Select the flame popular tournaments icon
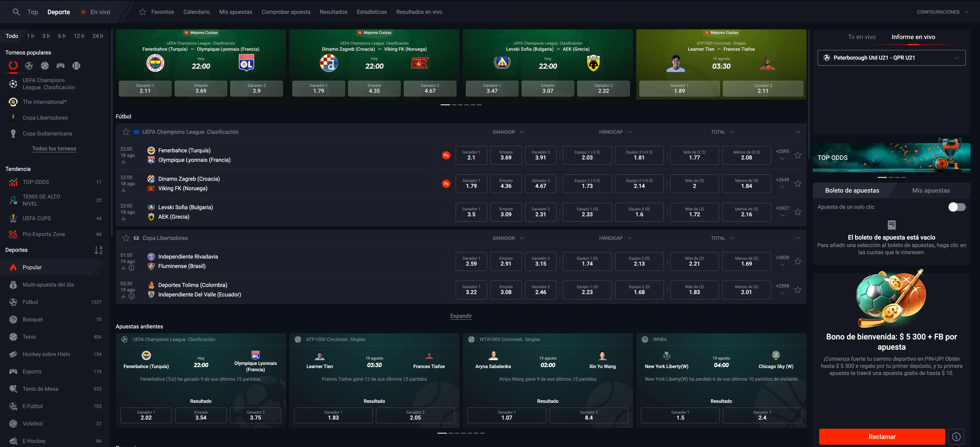Image resolution: width=980 pixels, height=447 pixels. coord(13,66)
